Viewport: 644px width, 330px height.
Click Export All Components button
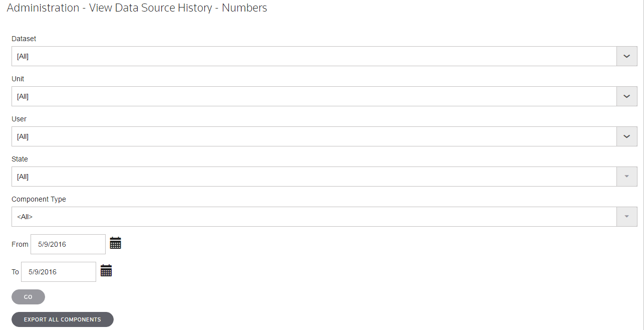(x=63, y=319)
